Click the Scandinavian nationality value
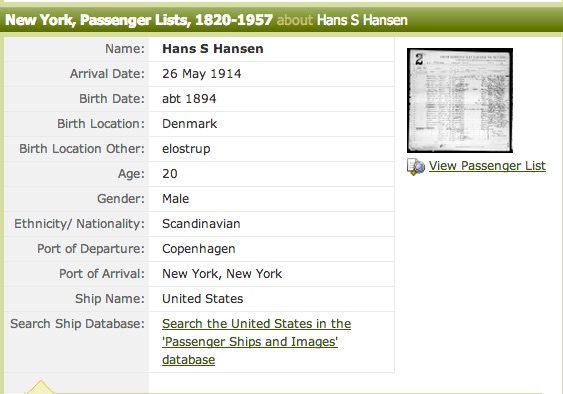Image resolution: width=563 pixels, height=394 pixels. [201, 224]
